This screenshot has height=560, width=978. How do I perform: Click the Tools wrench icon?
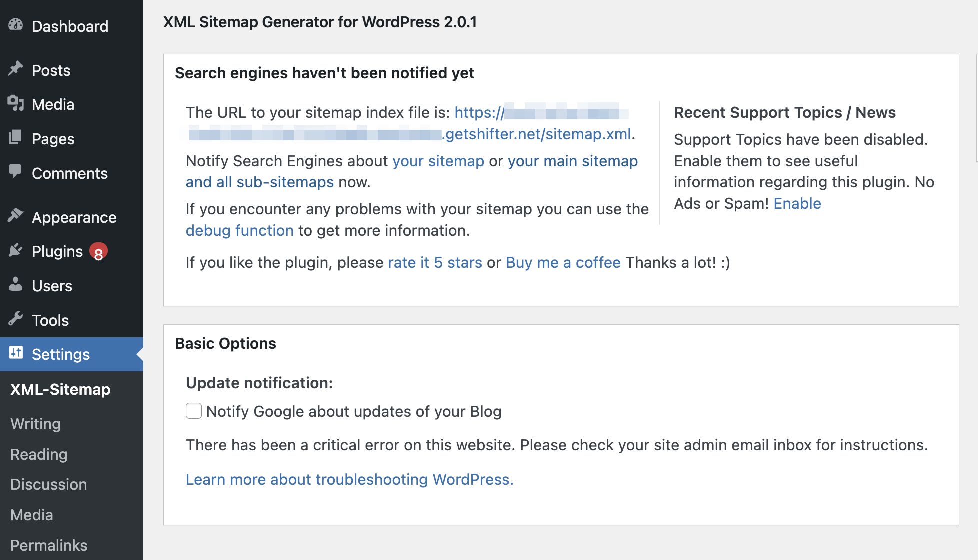tap(16, 319)
